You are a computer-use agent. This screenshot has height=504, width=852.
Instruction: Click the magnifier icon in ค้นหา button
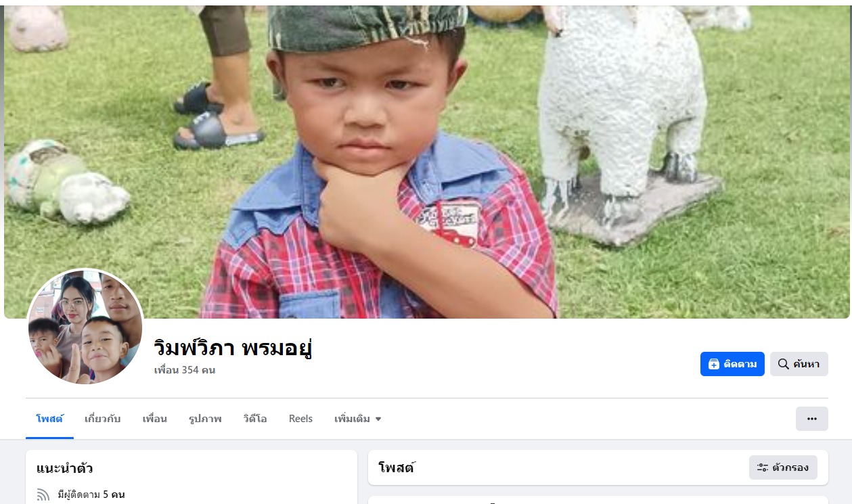784,364
